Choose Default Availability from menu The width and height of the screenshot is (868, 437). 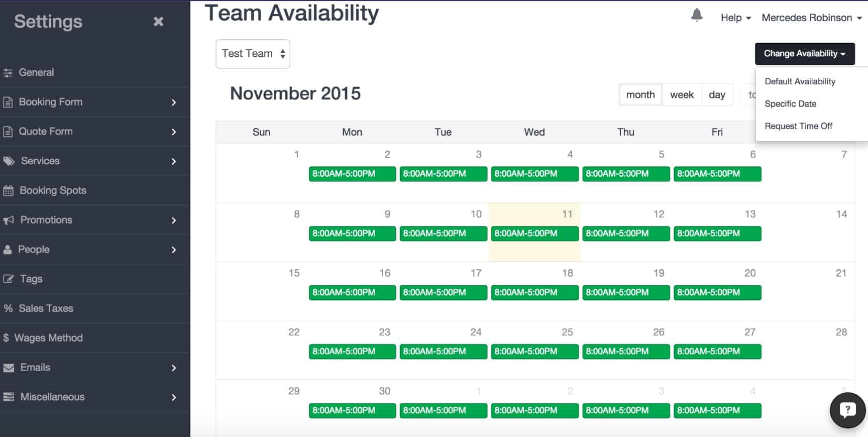800,81
